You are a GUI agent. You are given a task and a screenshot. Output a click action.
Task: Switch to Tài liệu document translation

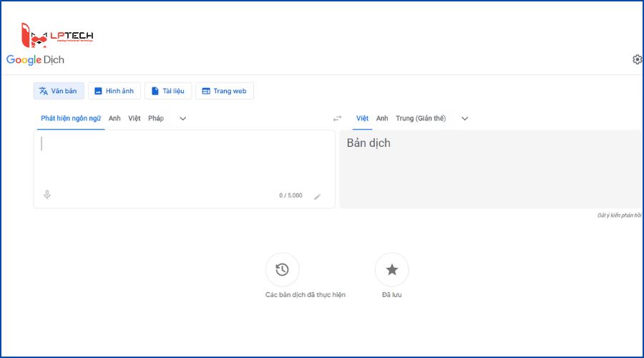[x=168, y=91]
